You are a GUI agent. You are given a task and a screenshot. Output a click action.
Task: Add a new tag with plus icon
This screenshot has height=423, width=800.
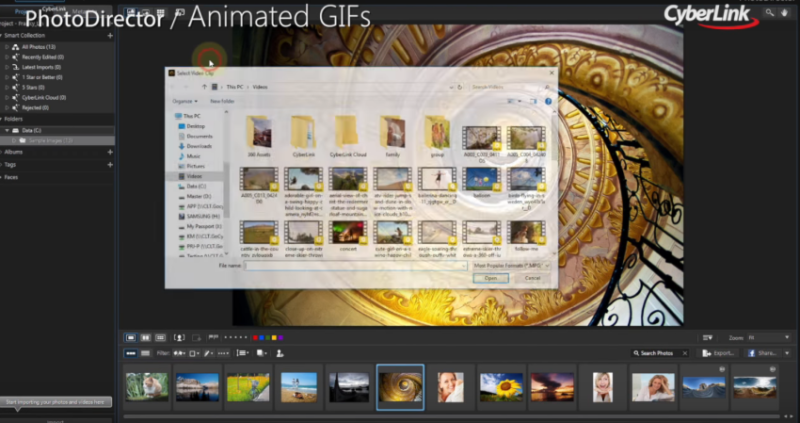[x=110, y=165]
